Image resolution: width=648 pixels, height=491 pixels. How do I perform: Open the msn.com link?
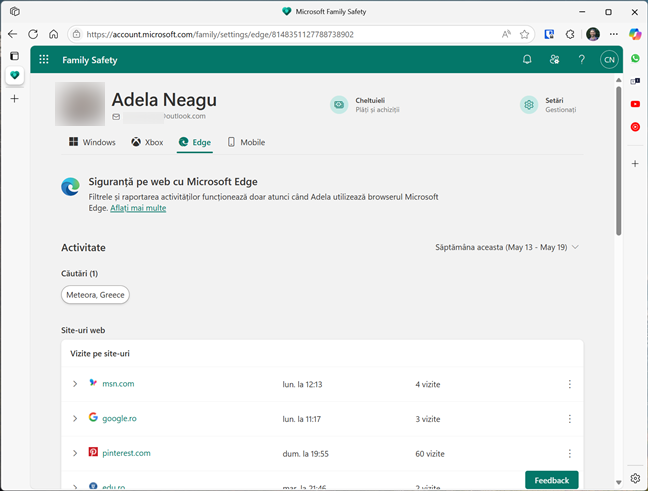point(118,384)
